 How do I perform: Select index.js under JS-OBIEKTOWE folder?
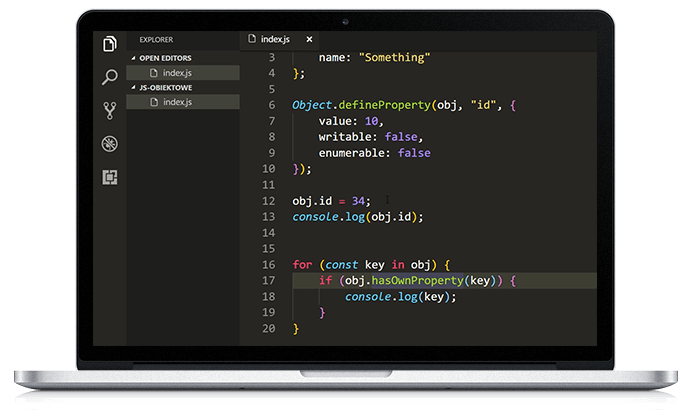pyautogui.click(x=176, y=102)
